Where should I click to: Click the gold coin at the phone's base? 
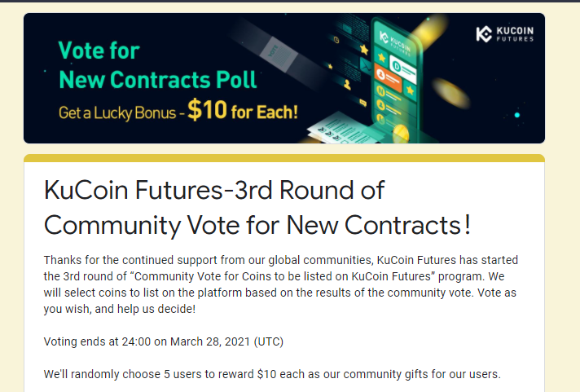[401, 134]
